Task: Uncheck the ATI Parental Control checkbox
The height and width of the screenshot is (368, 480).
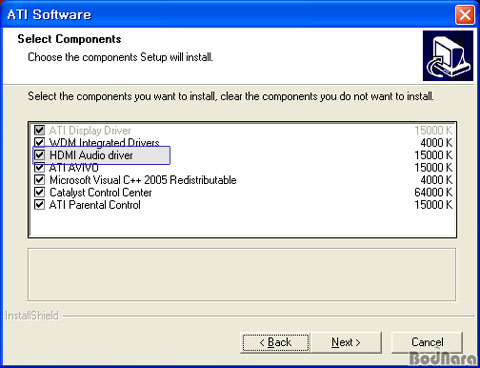Action: click(x=39, y=204)
